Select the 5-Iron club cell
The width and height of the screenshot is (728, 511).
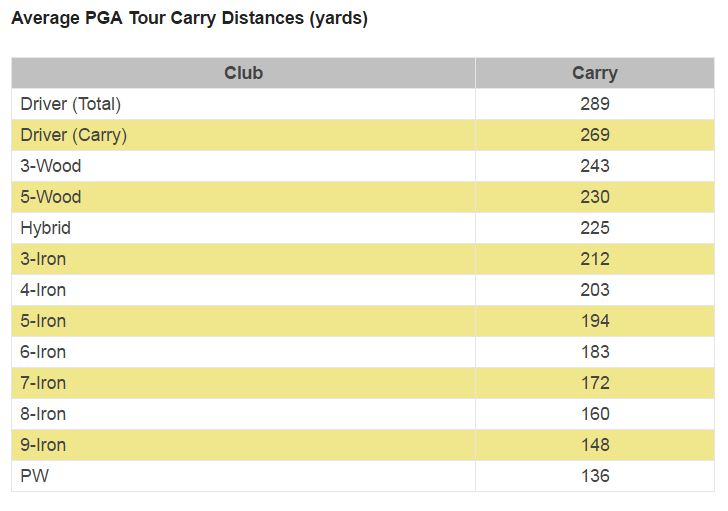(x=43, y=321)
